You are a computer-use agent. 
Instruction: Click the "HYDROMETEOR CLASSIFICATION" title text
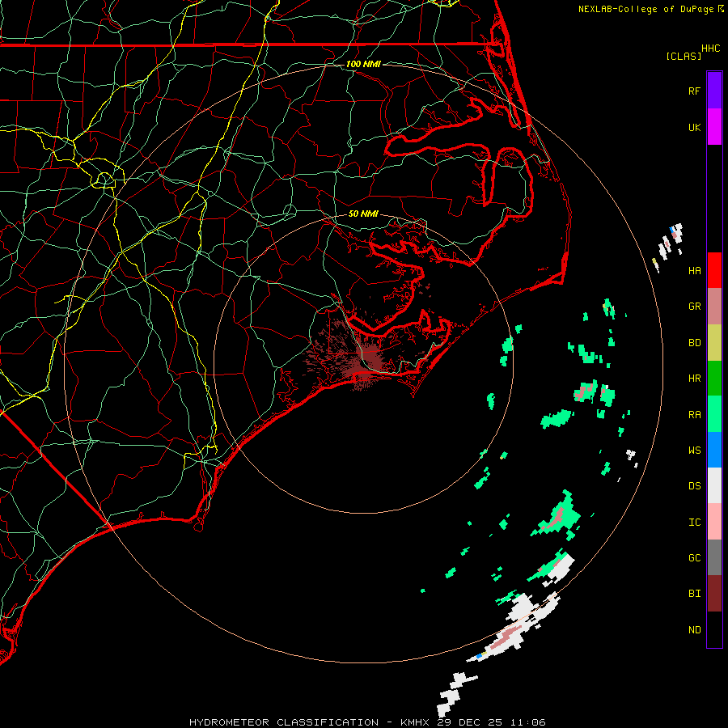coord(284,722)
